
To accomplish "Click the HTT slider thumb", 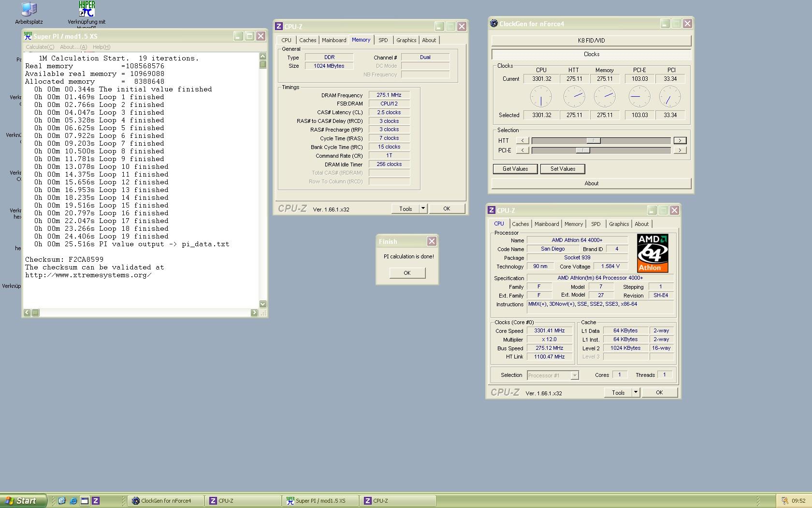I will click(594, 140).
